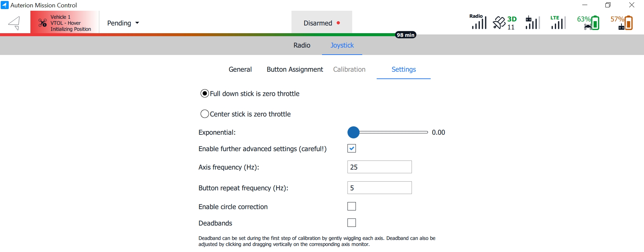Open the Vehicle 1 VTOL status indicator
The height and width of the screenshot is (252, 644).
pos(65,23)
